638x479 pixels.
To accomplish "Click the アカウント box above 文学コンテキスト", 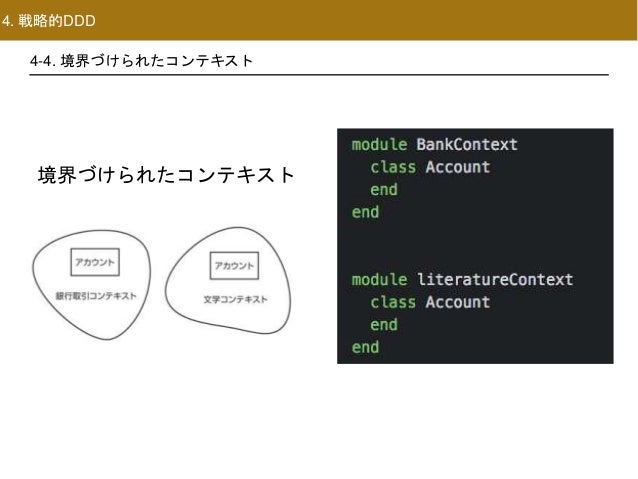I will [x=234, y=266].
